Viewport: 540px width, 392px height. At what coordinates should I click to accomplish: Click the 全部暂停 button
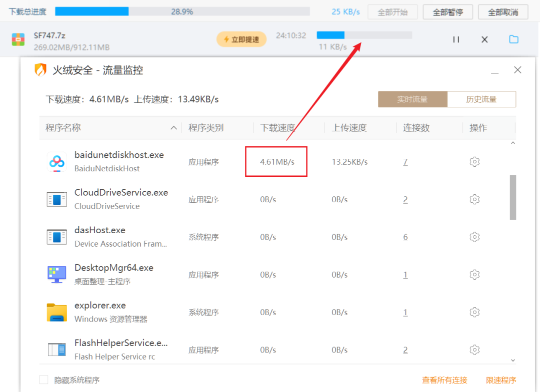coord(447,12)
